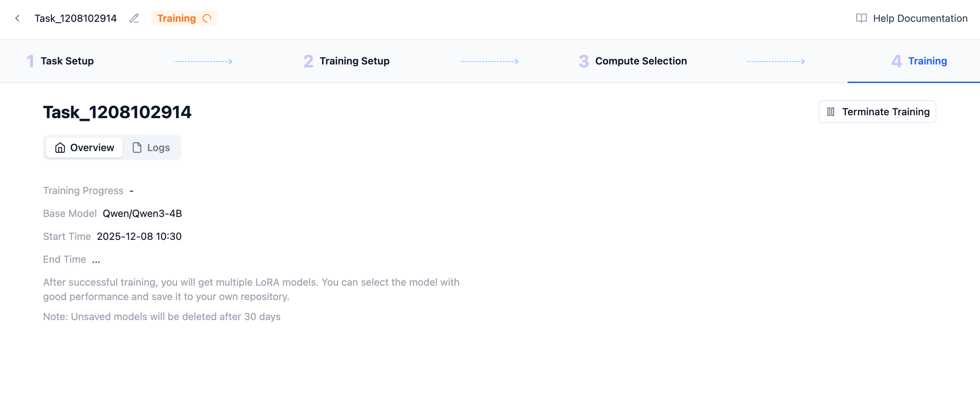The height and width of the screenshot is (406, 980).
Task: Select the Compute Selection step
Action: pyautogui.click(x=641, y=61)
